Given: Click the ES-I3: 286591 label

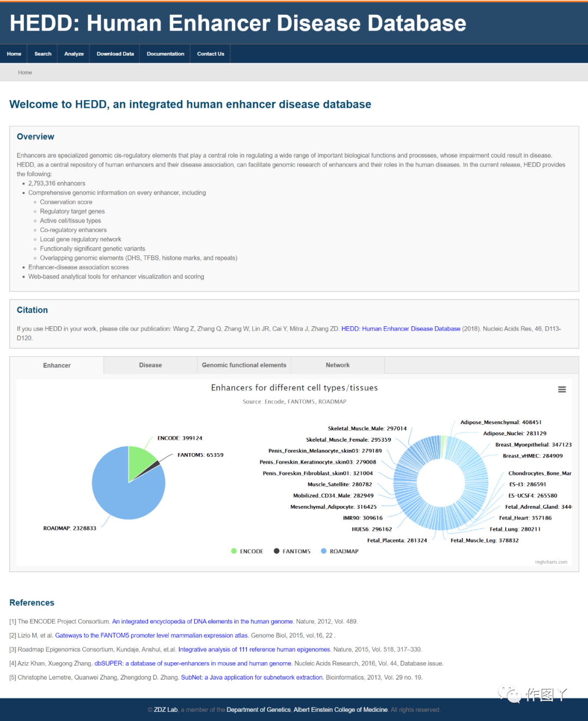Looking at the screenshot, I should tap(528, 484).
